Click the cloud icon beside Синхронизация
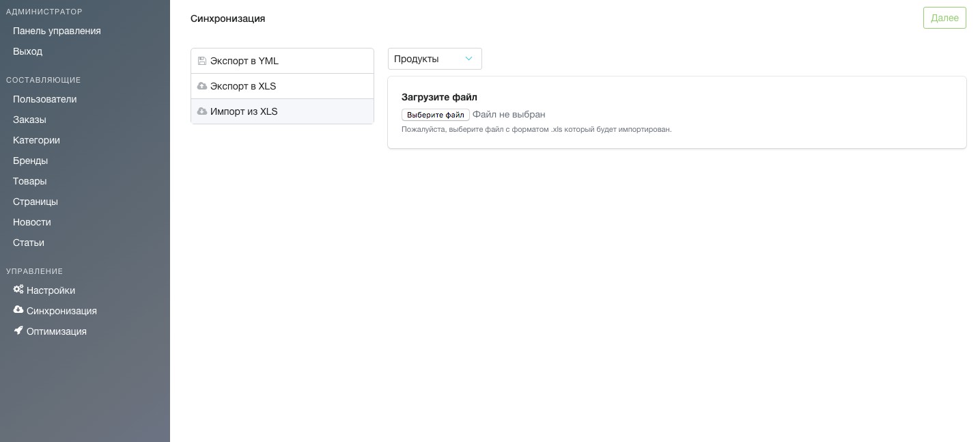The width and height of the screenshot is (980, 442). pyautogui.click(x=18, y=310)
